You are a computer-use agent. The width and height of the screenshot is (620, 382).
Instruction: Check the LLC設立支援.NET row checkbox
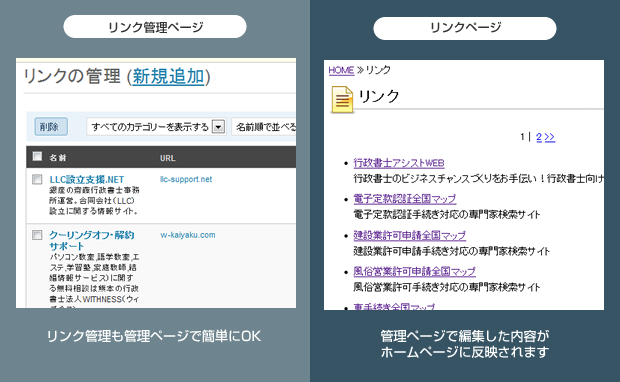pyautogui.click(x=37, y=179)
